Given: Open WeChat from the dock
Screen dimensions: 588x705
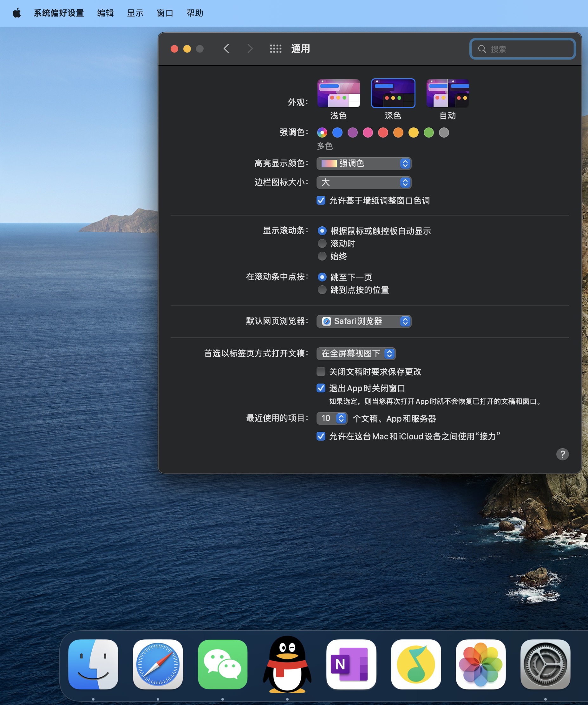Looking at the screenshot, I should (223, 664).
